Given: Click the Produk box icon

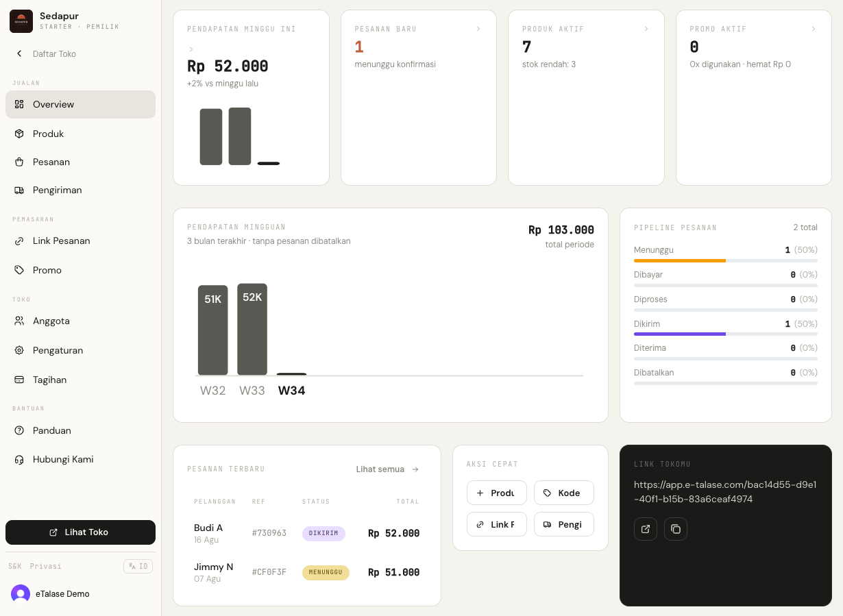Looking at the screenshot, I should (x=19, y=134).
